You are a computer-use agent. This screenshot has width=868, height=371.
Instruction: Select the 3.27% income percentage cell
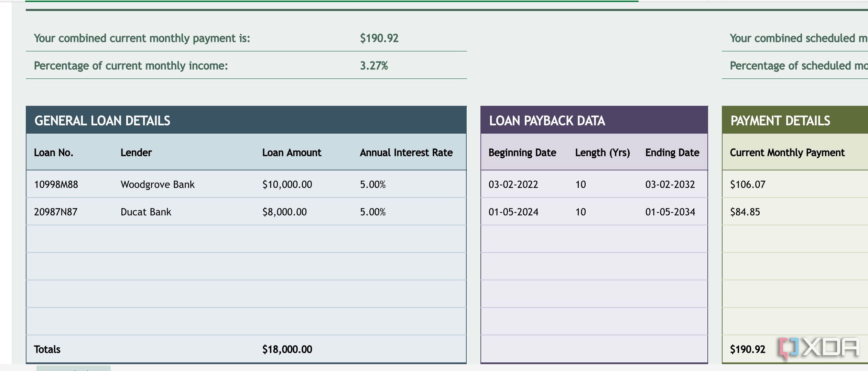tap(374, 66)
